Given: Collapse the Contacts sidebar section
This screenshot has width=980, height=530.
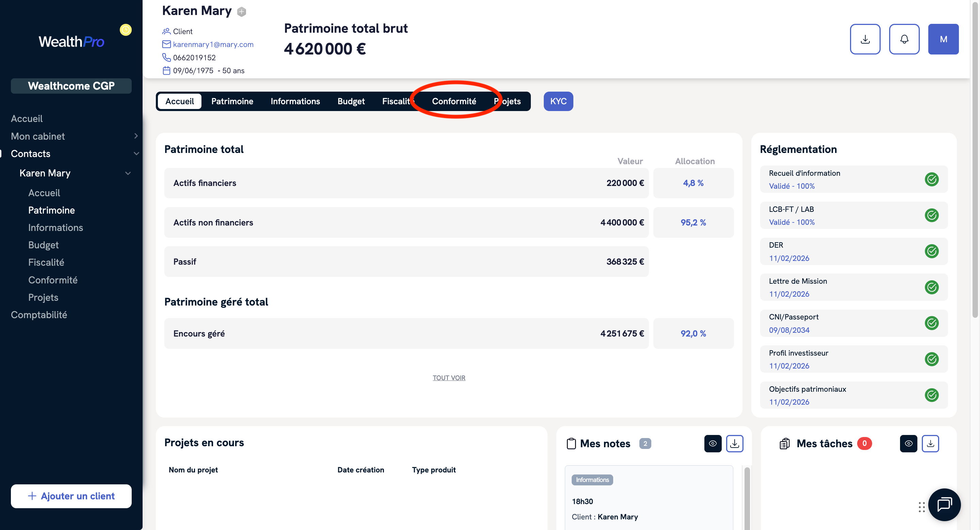Looking at the screenshot, I should coord(136,153).
